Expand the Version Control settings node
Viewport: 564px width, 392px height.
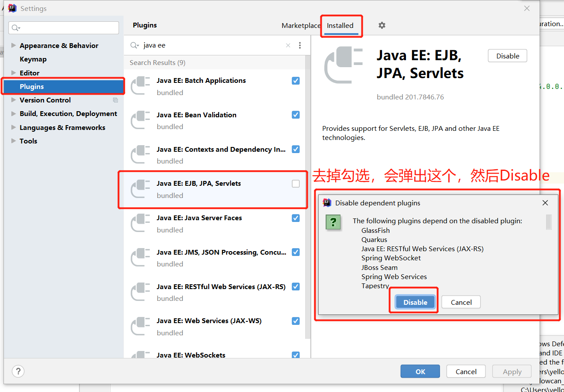pyautogui.click(x=14, y=100)
